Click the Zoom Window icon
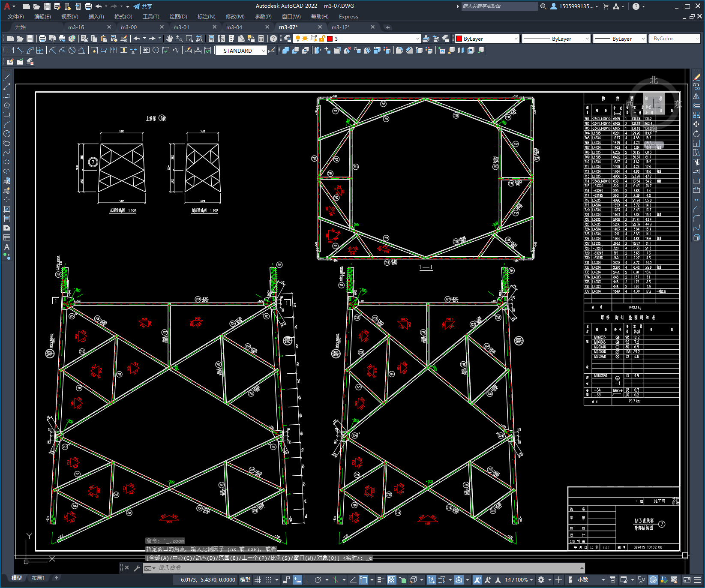This screenshot has height=588, width=705. [189, 39]
